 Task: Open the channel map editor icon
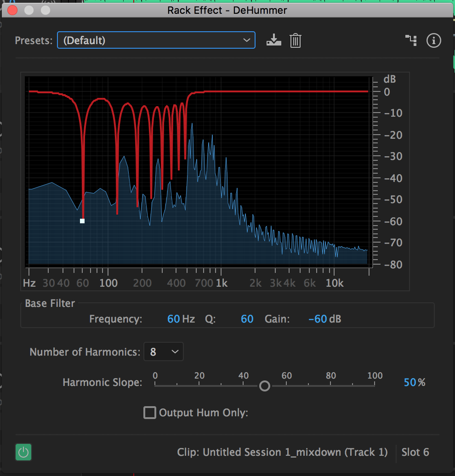point(411,40)
